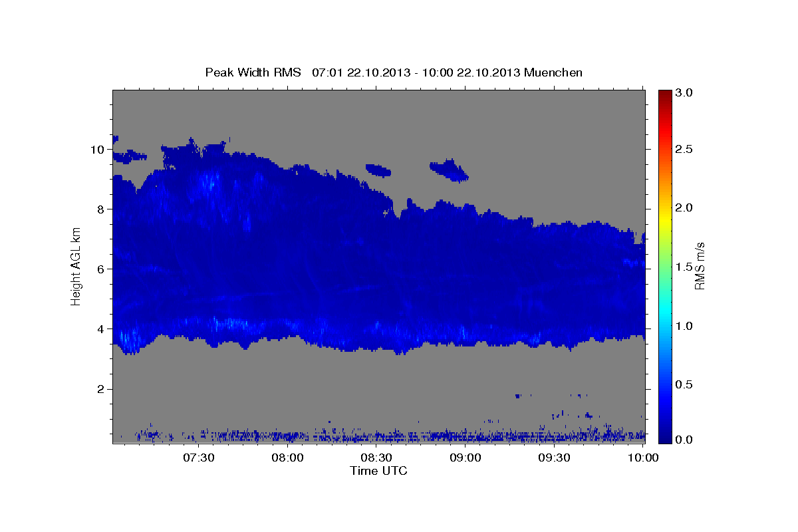Click the height tick label 4
798x532 pixels.
pos(100,329)
